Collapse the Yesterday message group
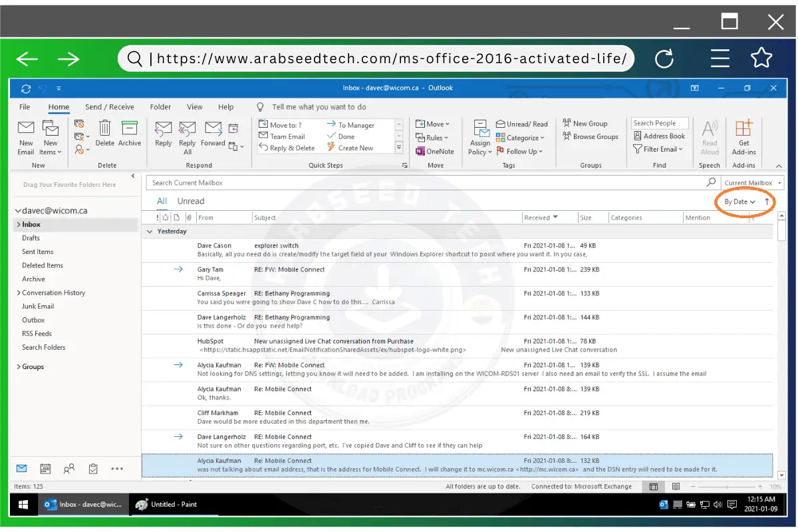This screenshot has width=798, height=532. [x=150, y=231]
